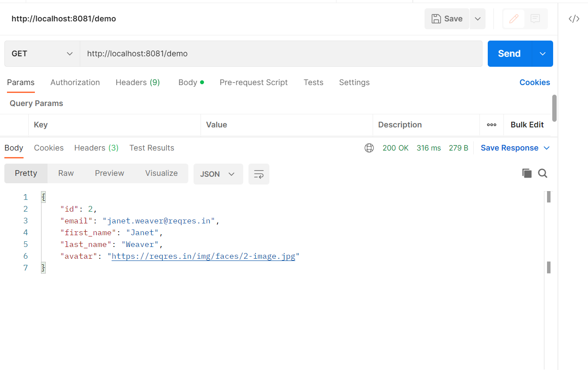Click the request title http://localhost:8081/demo
The width and height of the screenshot is (588, 370).
(64, 19)
